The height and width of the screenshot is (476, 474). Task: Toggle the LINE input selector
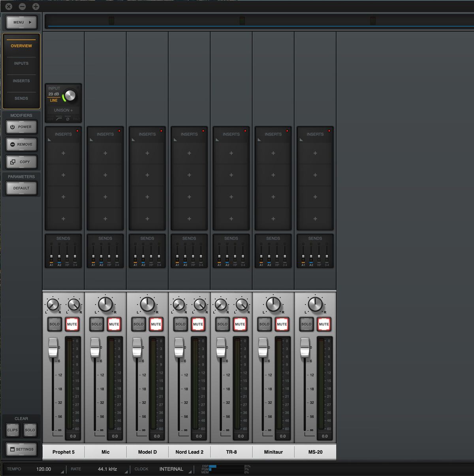click(54, 100)
